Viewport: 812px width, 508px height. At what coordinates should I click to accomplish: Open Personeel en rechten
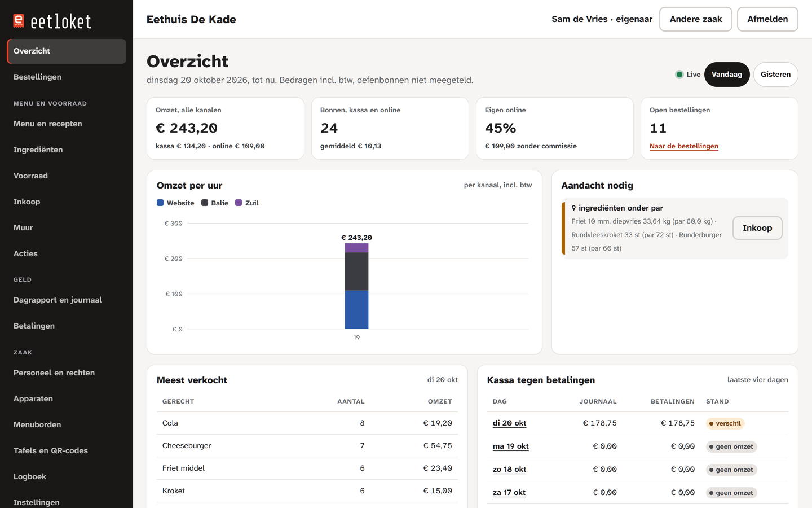67,373
